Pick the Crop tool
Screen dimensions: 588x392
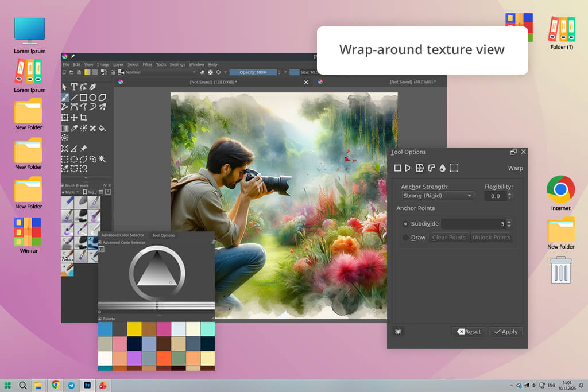[83, 118]
